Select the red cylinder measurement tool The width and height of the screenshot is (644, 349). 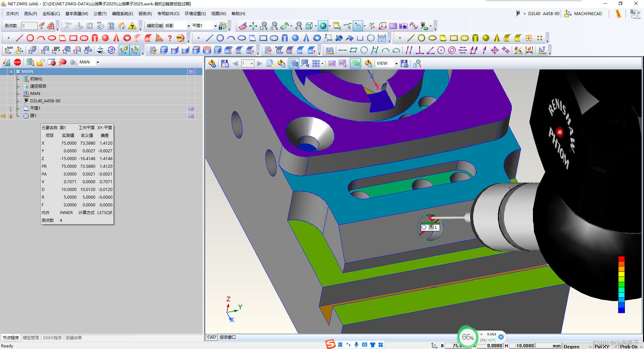pyautogui.click(x=95, y=38)
